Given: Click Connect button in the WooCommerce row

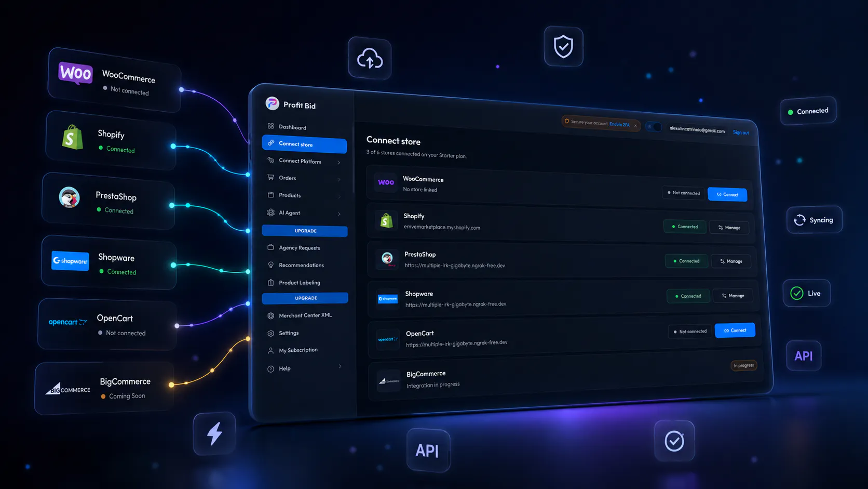Looking at the screenshot, I should 727,194.
